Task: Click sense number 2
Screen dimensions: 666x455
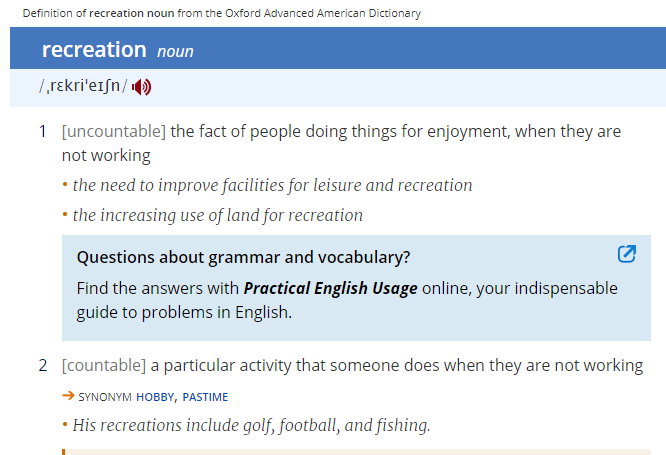Action: [42, 366]
